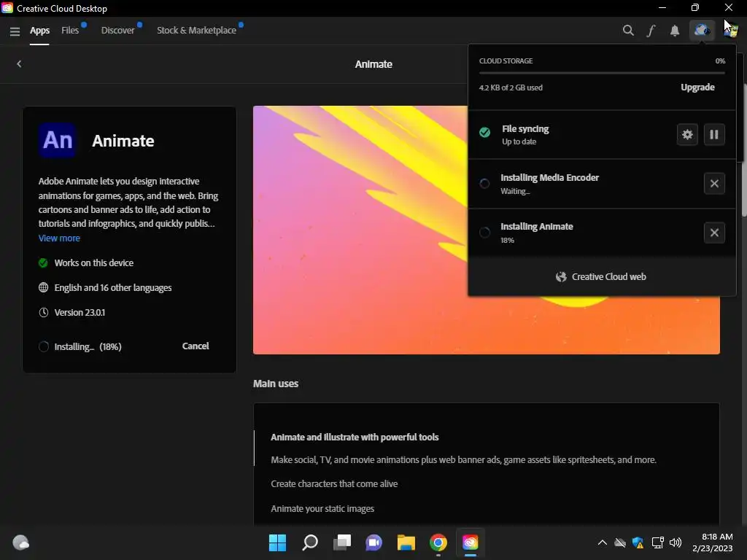747x560 pixels.
Task: Click the Windows Security tray icon
Action: (638, 542)
